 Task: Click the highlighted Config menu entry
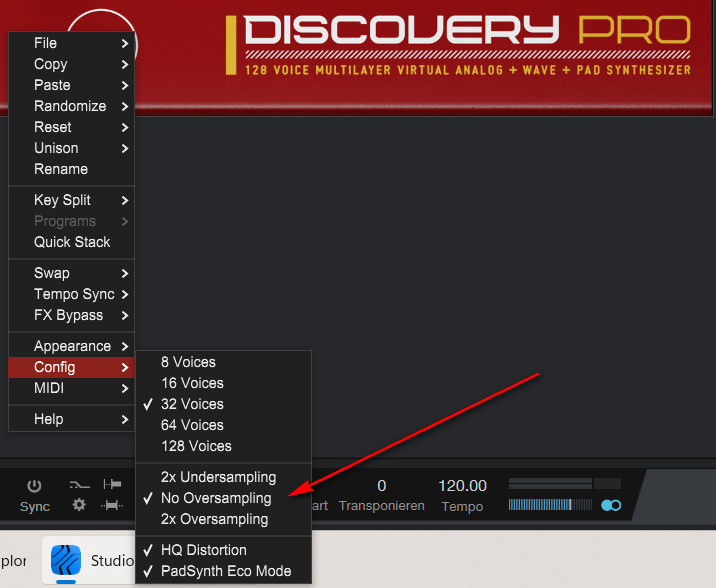pyautogui.click(x=72, y=368)
